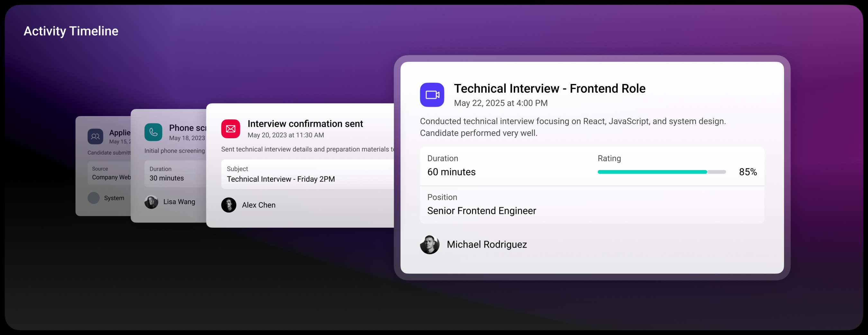868x335 pixels.
Task: Click the Activity Timeline heading
Action: 71,31
